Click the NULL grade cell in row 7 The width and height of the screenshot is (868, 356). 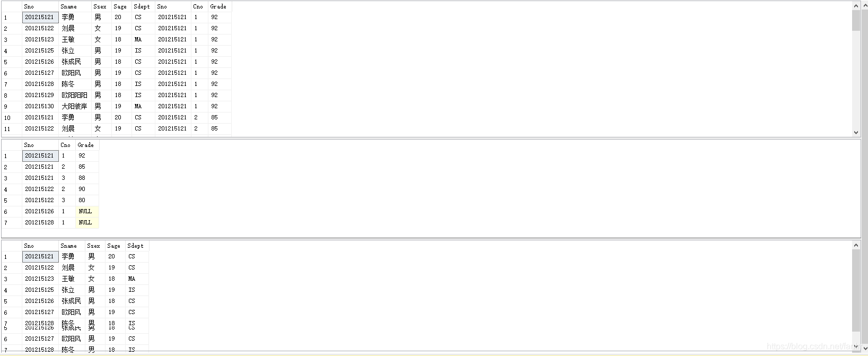pos(87,222)
